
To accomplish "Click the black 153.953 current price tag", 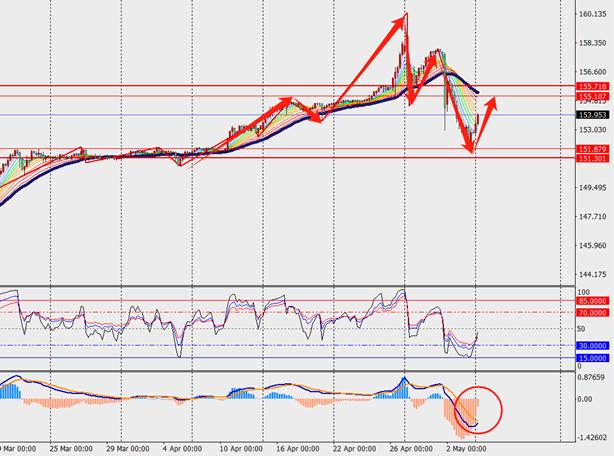I will coord(593,115).
